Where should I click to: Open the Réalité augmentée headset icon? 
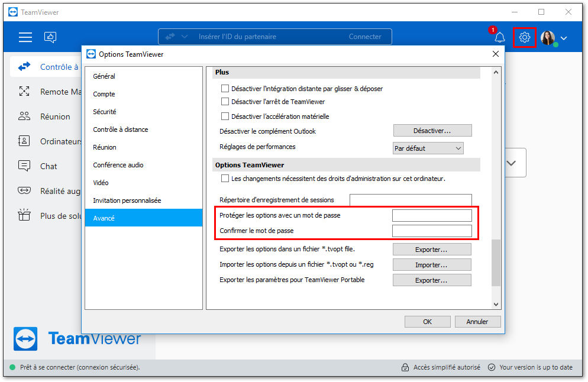click(x=24, y=191)
